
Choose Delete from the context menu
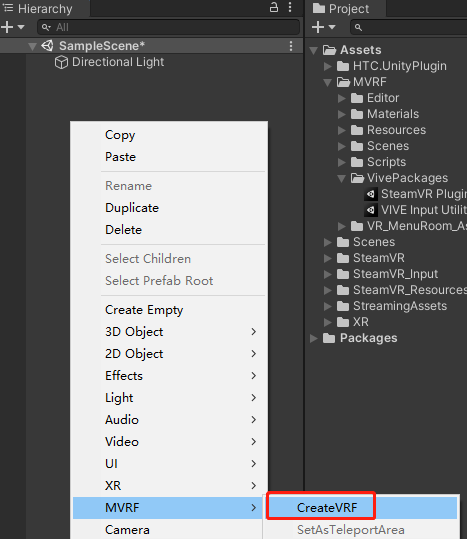[x=169, y=230]
